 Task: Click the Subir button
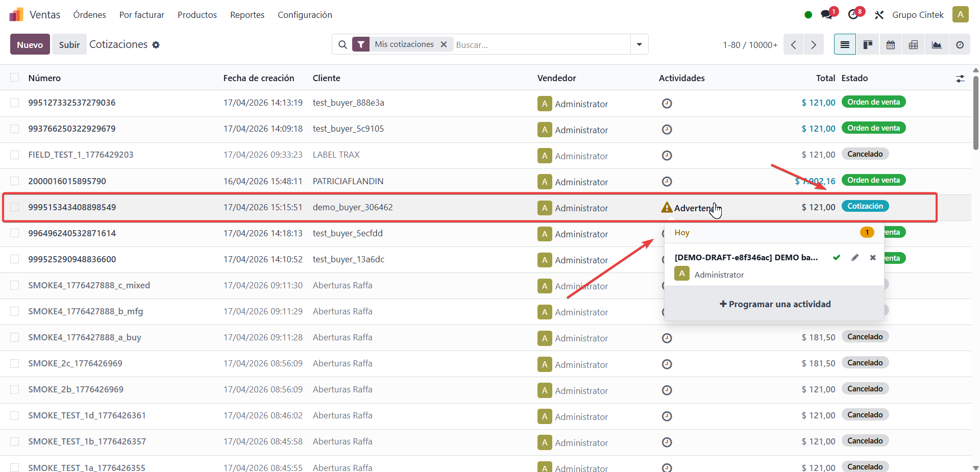pyautogui.click(x=69, y=44)
